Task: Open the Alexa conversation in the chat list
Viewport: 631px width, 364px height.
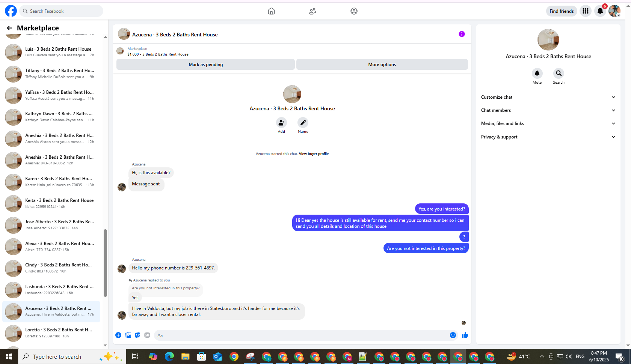Action: pyautogui.click(x=51, y=247)
